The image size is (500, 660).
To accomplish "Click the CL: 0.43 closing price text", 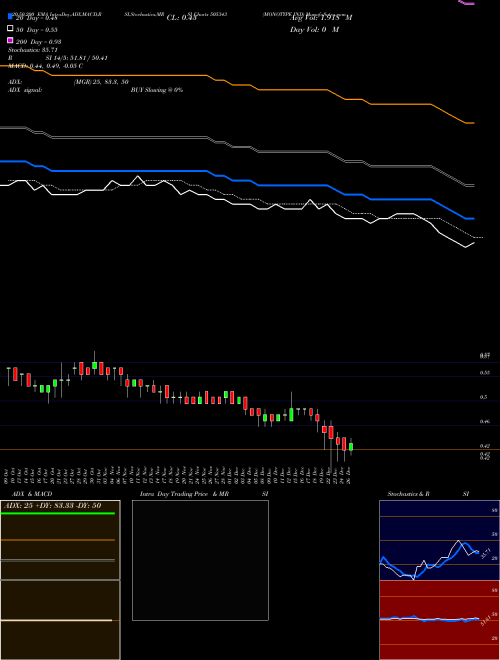I will (x=181, y=18).
